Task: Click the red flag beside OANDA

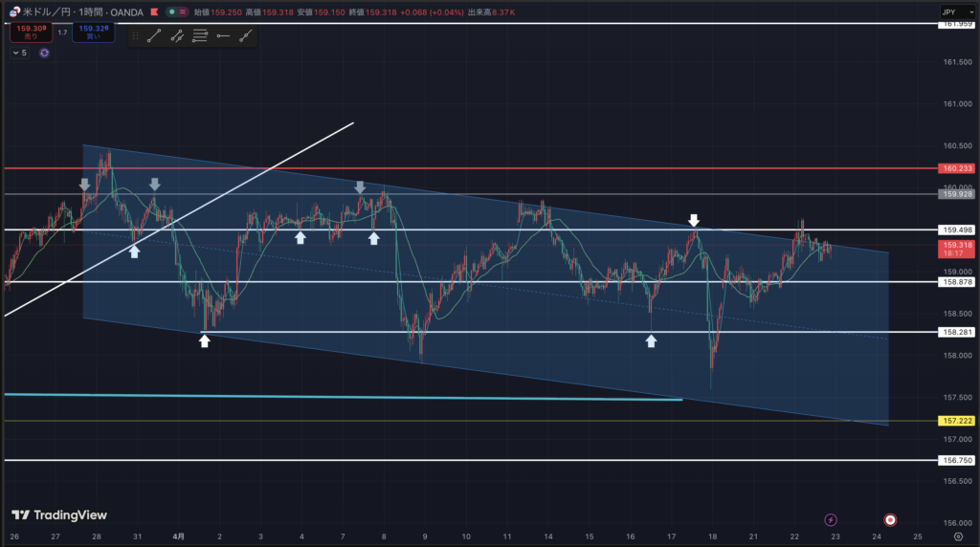Action: coord(152,13)
